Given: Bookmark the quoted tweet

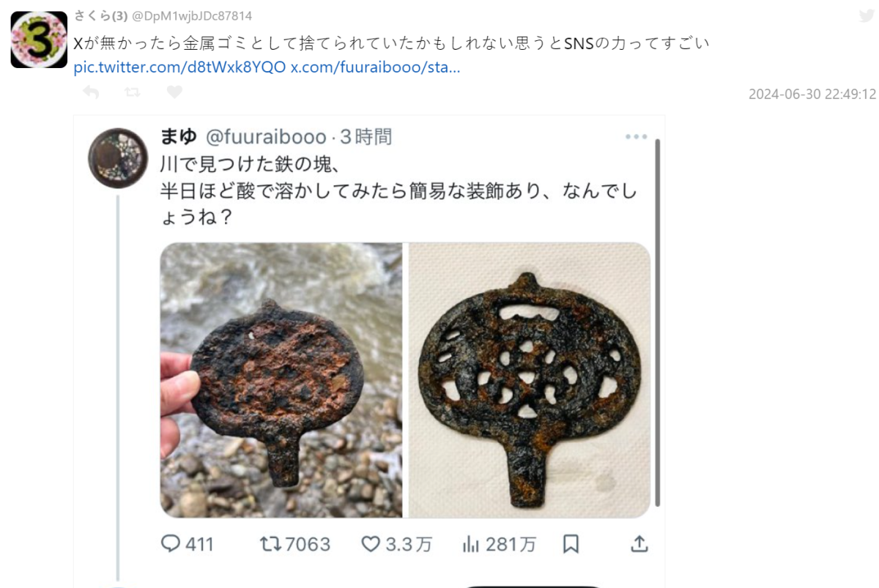Looking at the screenshot, I should [571, 544].
